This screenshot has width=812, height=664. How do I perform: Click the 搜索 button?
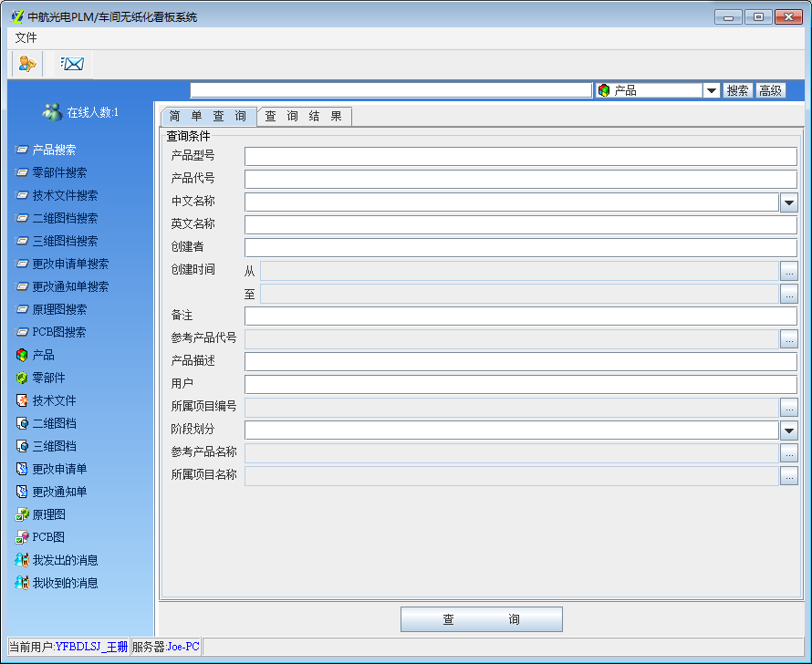click(737, 90)
